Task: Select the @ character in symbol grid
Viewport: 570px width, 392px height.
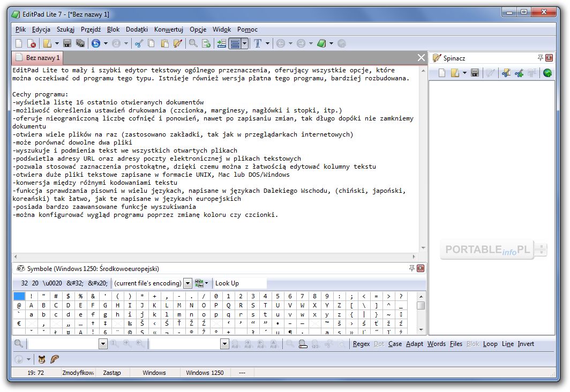Action: coord(19,306)
